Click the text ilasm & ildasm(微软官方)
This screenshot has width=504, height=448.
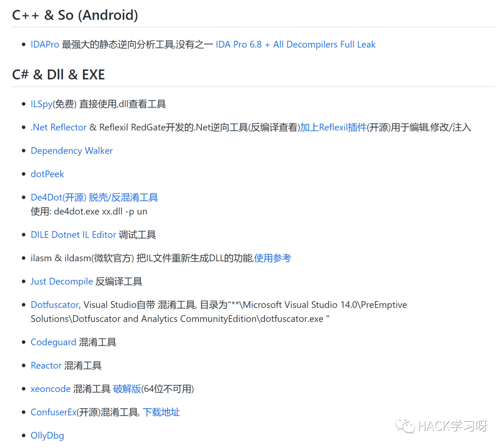pos(82,258)
